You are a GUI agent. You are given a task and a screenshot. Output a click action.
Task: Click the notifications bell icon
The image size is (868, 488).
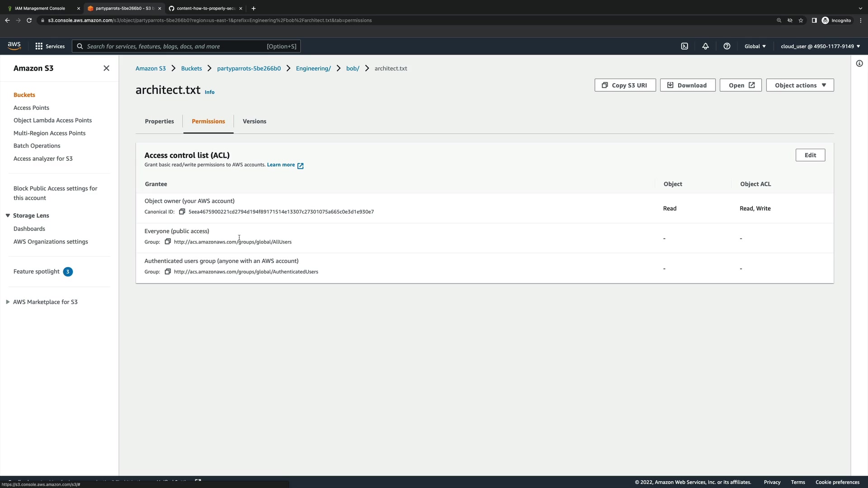point(705,46)
